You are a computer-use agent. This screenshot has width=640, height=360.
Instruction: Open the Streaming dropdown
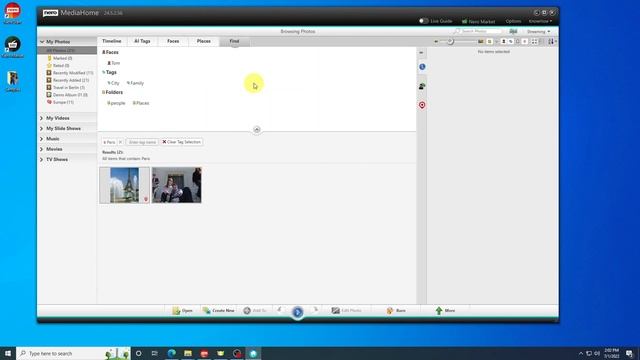pos(538,31)
